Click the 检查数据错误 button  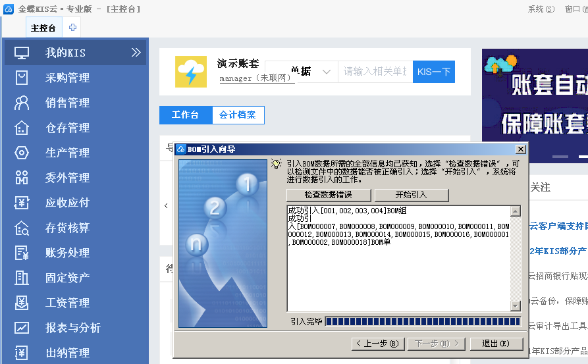(329, 195)
